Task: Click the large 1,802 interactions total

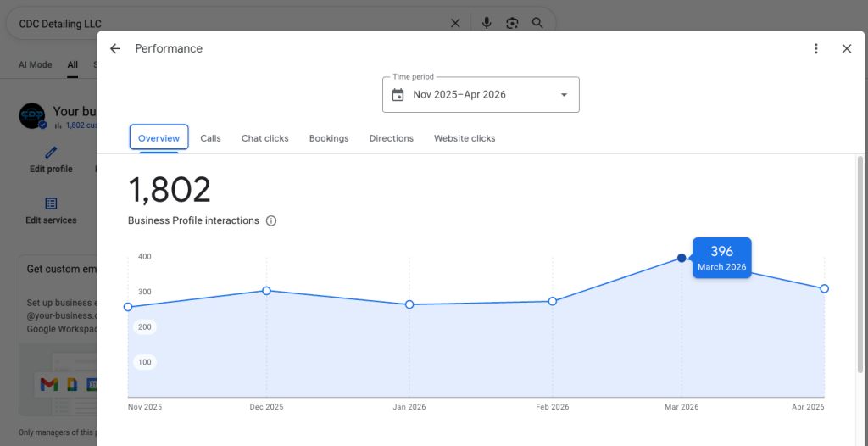Action: [170, 189]
